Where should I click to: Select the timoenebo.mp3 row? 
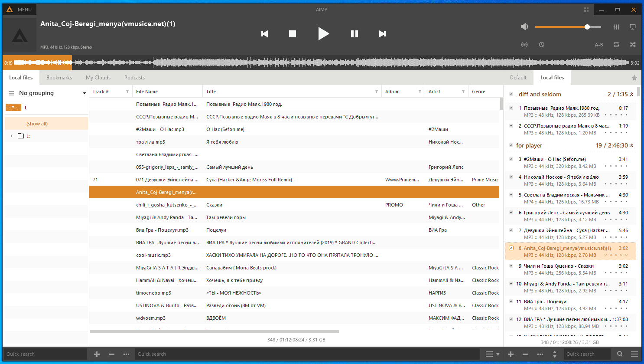pyautogui.click(x=294, y=293)
